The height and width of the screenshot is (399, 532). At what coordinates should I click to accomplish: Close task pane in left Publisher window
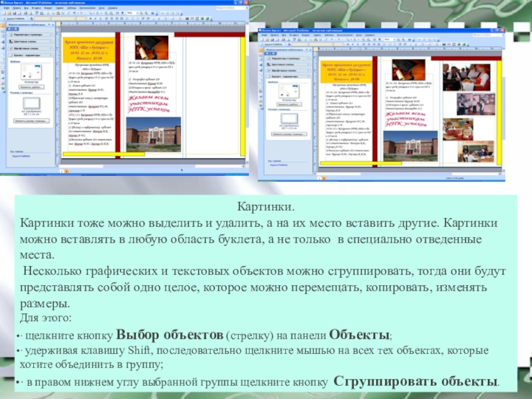pyautogui.click(x=53, y=25)
